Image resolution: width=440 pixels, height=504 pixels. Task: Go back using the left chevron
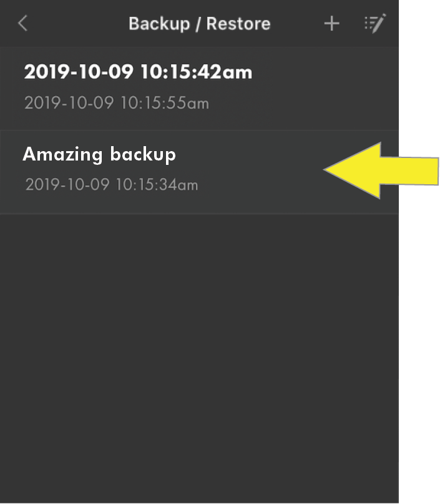(x=23, y=24)
